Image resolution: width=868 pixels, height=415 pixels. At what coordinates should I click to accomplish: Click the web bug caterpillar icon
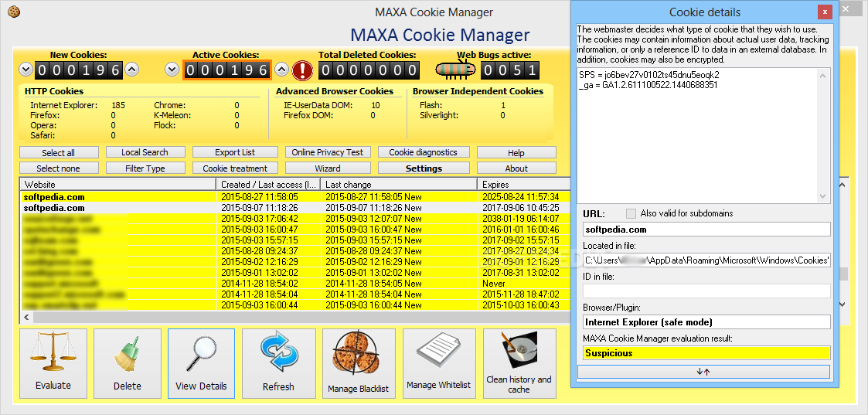coord(455,70)
